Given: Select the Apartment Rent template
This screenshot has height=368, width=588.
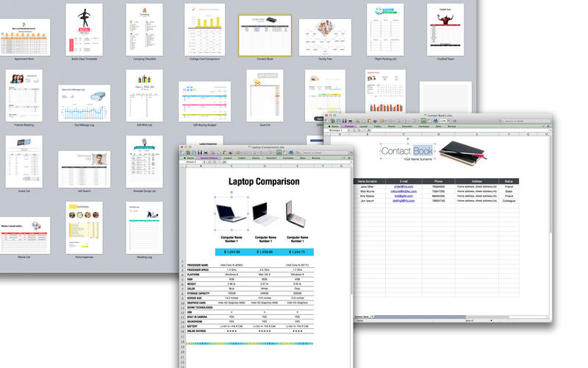Looking at the screenshot, I should click(x=24, y=38).
